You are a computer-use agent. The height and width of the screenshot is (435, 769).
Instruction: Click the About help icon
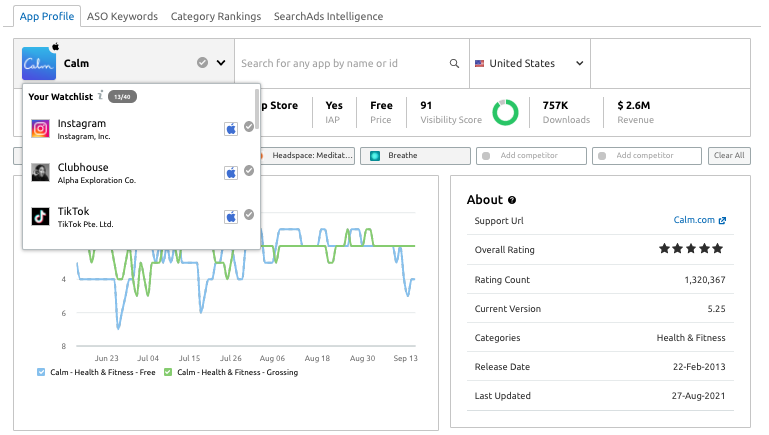click(512, 200)
